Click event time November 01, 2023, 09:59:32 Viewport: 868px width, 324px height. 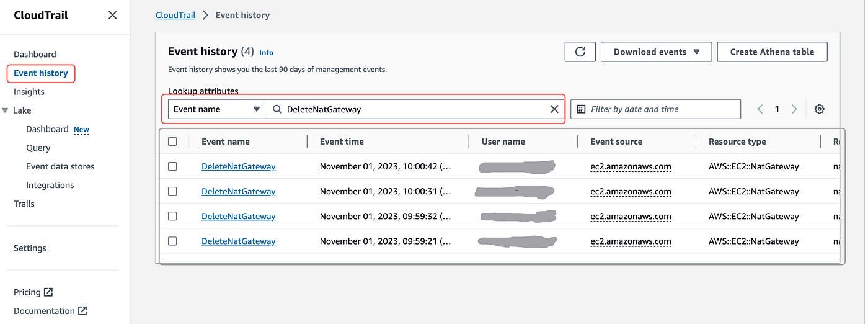click(385, 216)
